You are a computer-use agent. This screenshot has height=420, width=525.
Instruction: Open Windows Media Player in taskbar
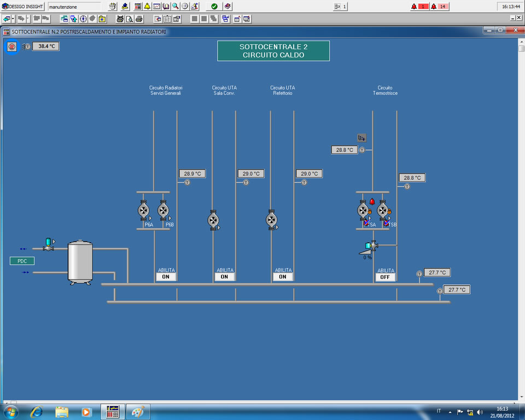pyautogui.click(x=86, y=412)
